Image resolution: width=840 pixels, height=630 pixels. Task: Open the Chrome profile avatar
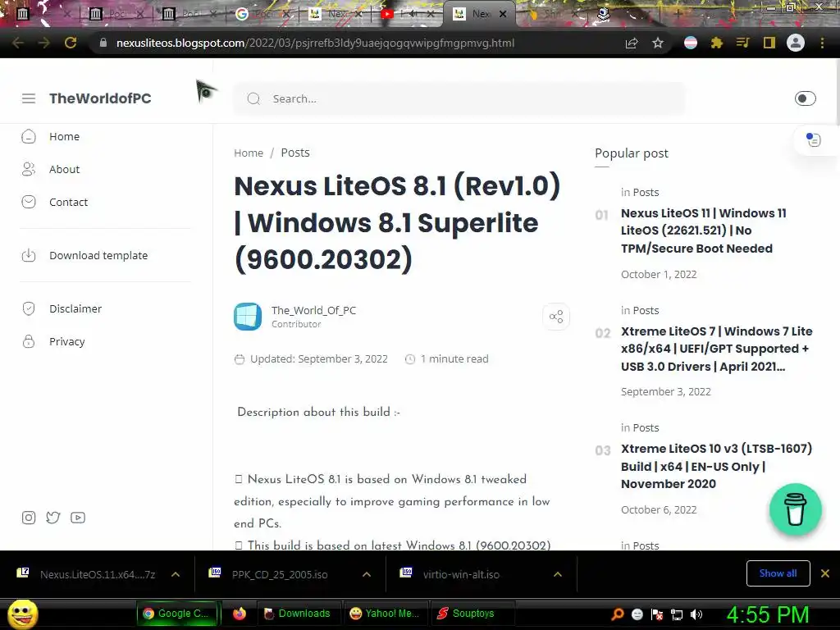point(796,43)
